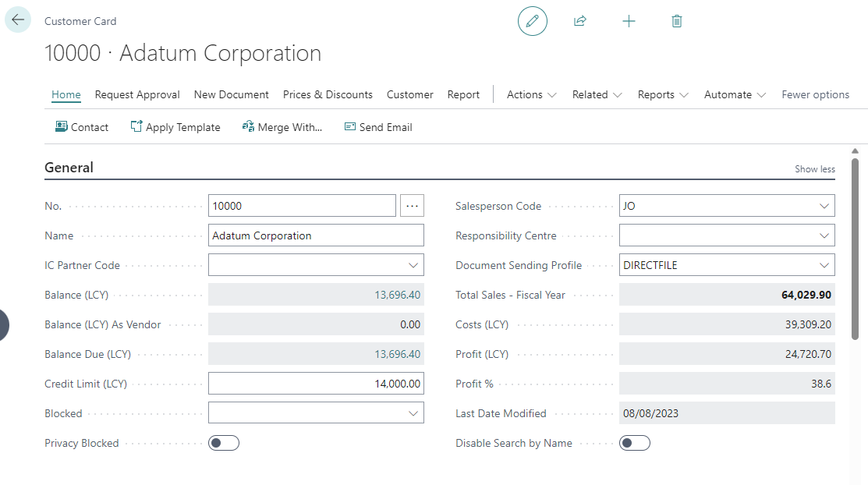Open the Contact action
This screenshot has height=485, width=868.
[x=82, y=127]
